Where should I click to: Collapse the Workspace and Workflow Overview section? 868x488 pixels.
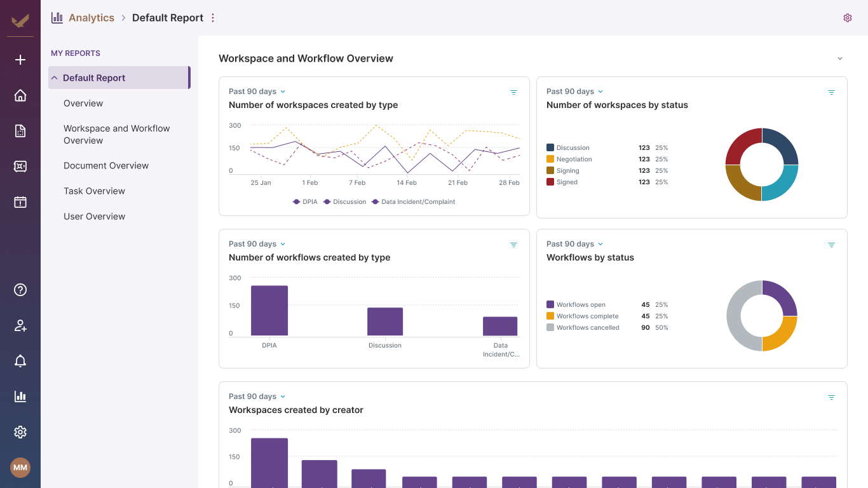coord(839,58)
